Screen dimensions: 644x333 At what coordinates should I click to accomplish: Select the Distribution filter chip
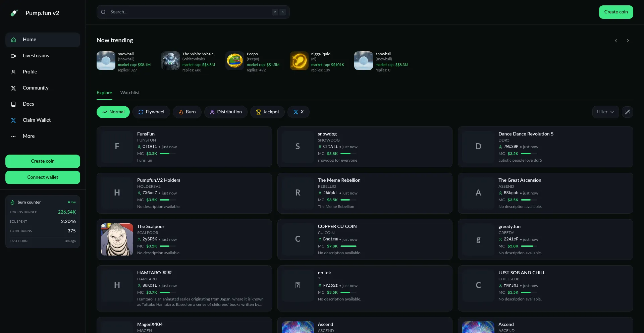tap(225, 112)
